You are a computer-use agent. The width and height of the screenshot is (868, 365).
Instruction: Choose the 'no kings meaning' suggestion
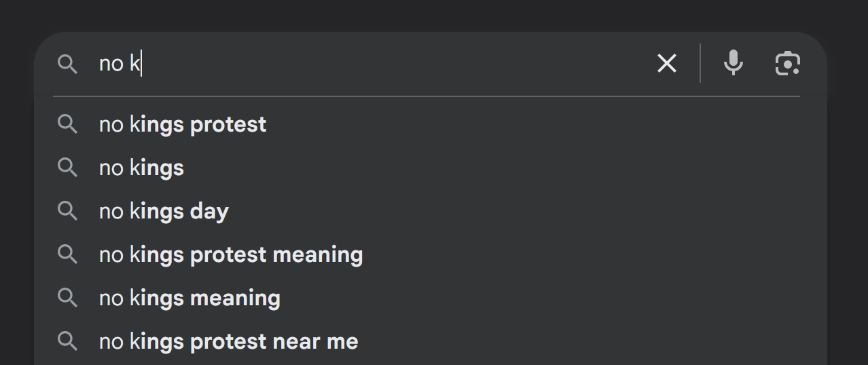(x=189, y=299)
